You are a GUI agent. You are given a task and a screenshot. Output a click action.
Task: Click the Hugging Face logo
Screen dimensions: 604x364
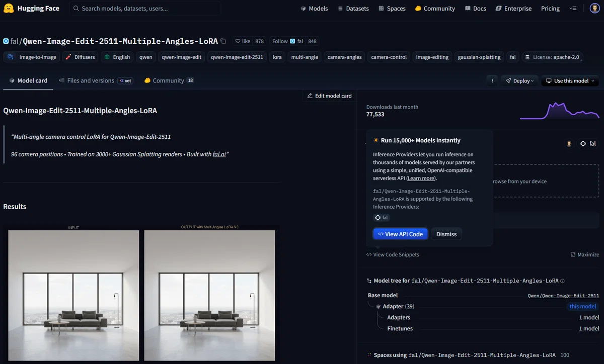coord(32,8)
